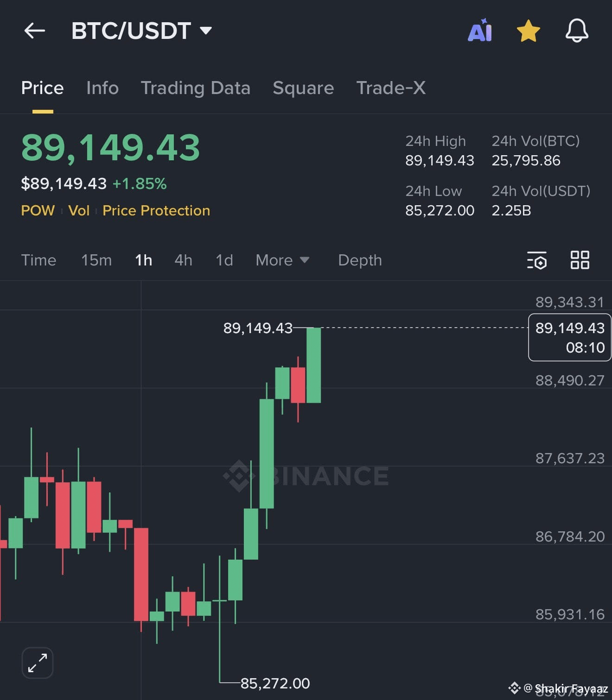The image size is (612, 700).
Task: Open the Trading Data tab
Action: click(x=196, y=88)
